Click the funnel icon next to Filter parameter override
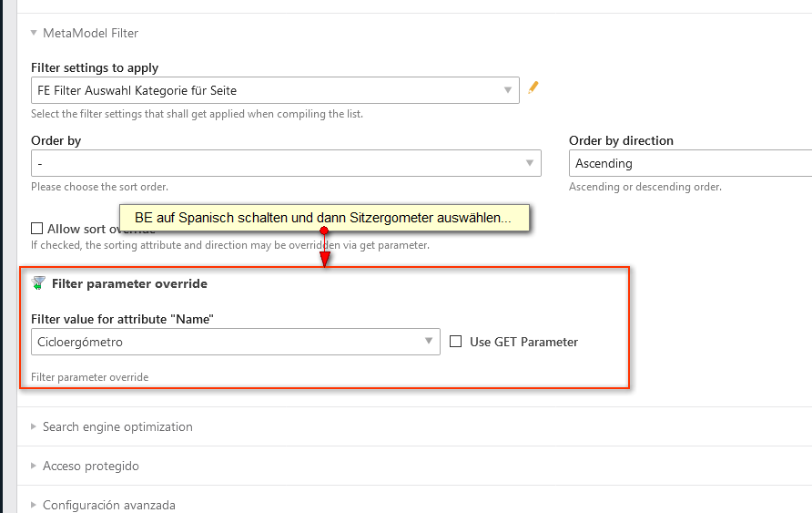 [38, 283]
